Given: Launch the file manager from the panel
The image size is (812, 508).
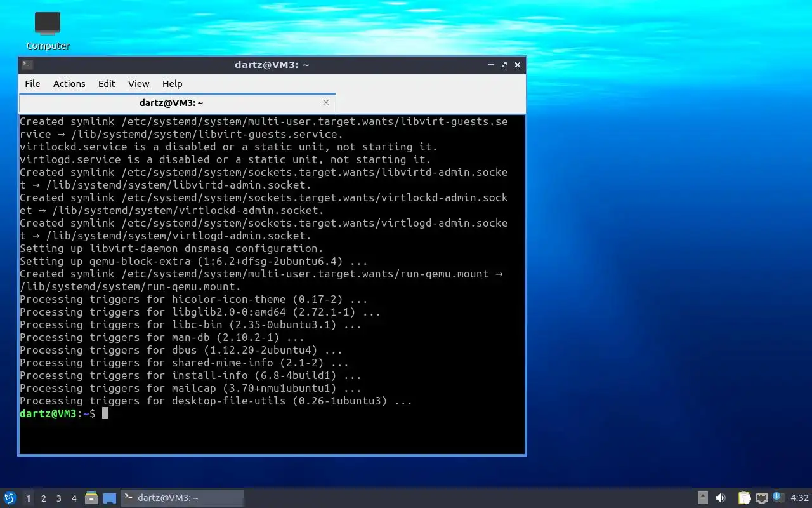Looking at the screenshot, I should pos(91,498).
